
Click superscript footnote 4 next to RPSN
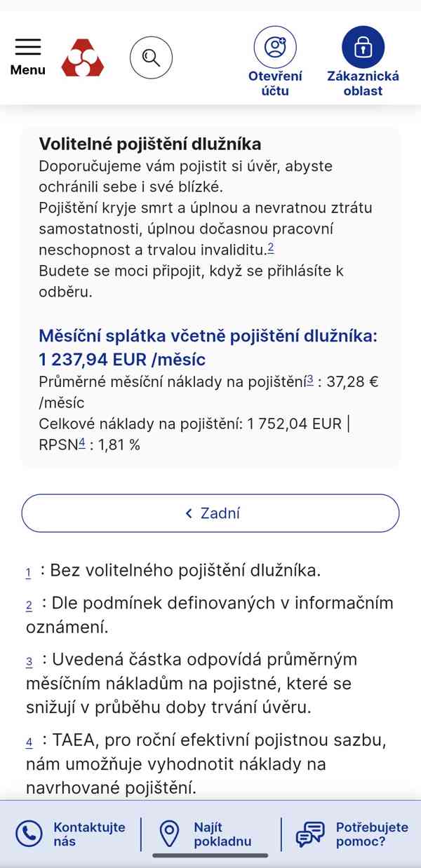[x=81, y=442]
